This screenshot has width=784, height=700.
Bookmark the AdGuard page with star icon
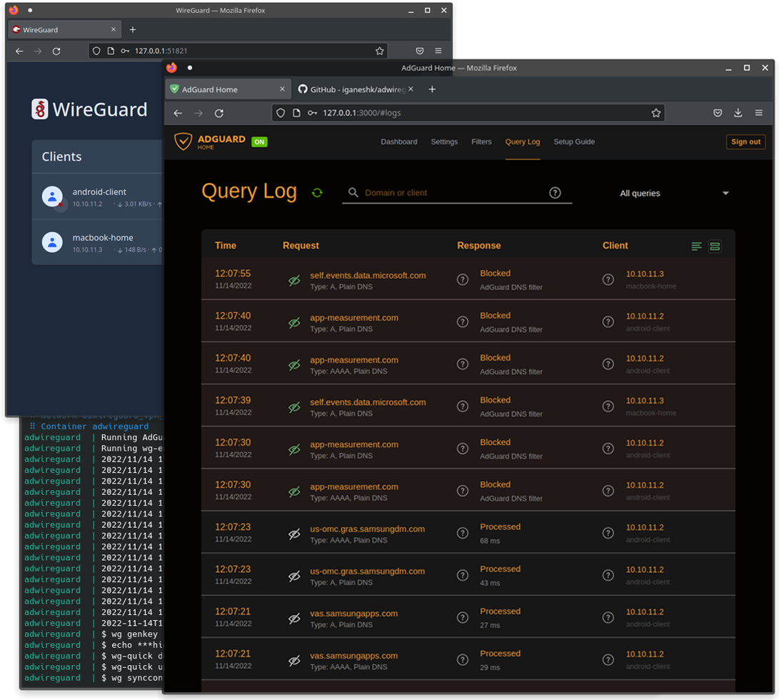click(x=656, y=113)
